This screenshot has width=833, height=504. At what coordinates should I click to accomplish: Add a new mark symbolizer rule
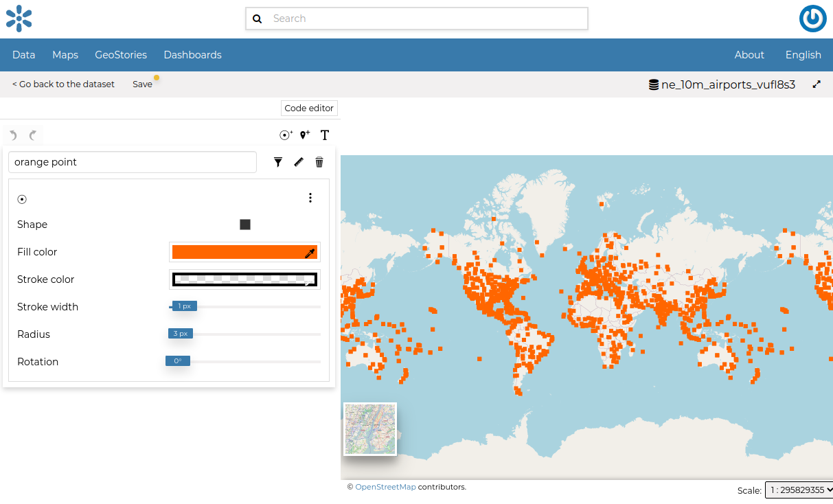pyautogui.click(x=286, y=135)
